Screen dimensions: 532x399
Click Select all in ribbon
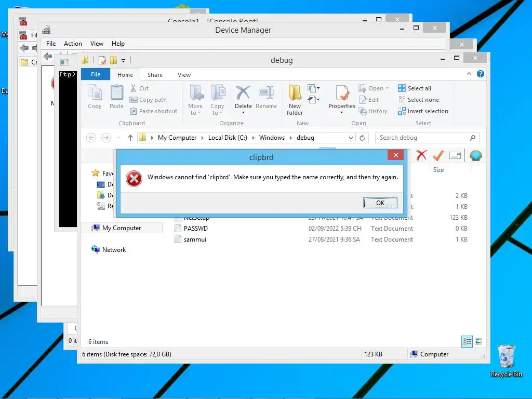pyautogui.click(x=415, y=88)
